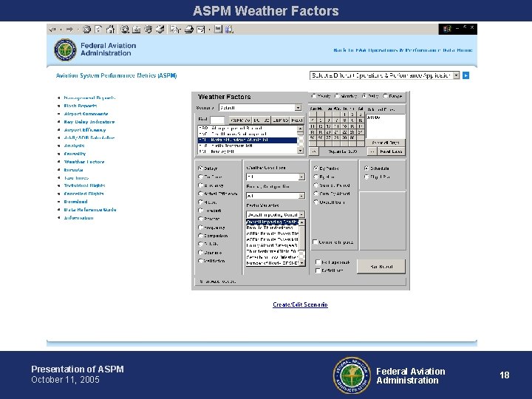Click airport list scroll-up arrow

300,129
